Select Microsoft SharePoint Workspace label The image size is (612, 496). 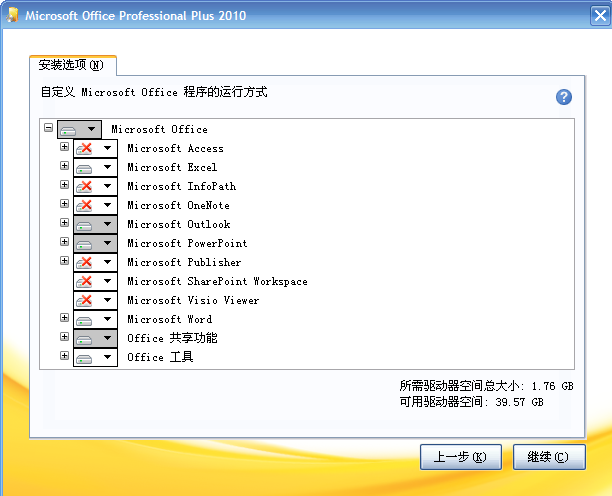[x=217, y=281]
